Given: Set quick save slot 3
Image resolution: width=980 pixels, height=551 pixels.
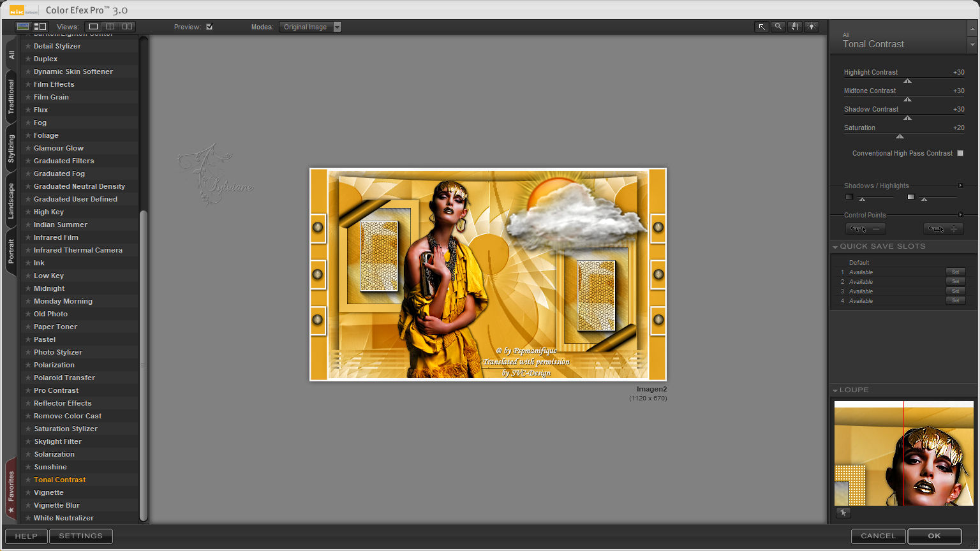Looking at the screenshot, I should (955, 291).
